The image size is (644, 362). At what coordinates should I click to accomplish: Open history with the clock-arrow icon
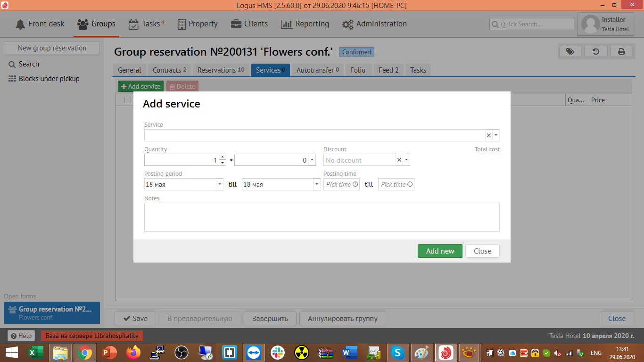click(x=596, y=52)
